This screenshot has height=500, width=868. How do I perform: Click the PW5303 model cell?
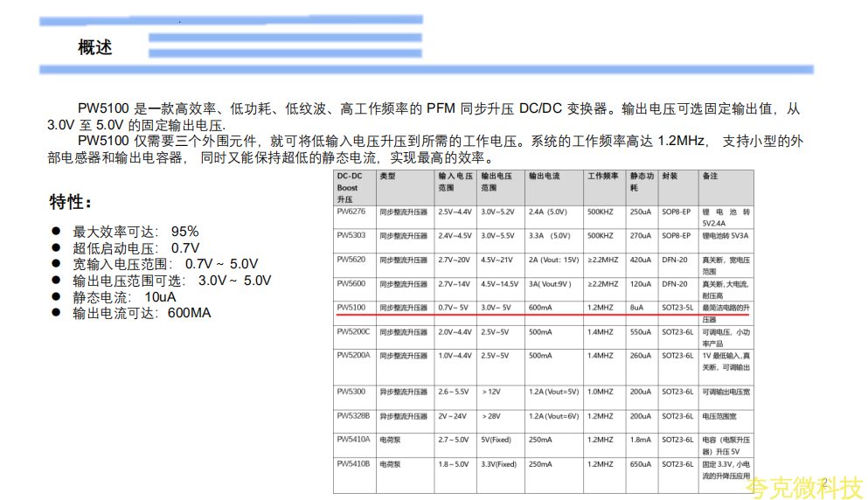point(351,235)
